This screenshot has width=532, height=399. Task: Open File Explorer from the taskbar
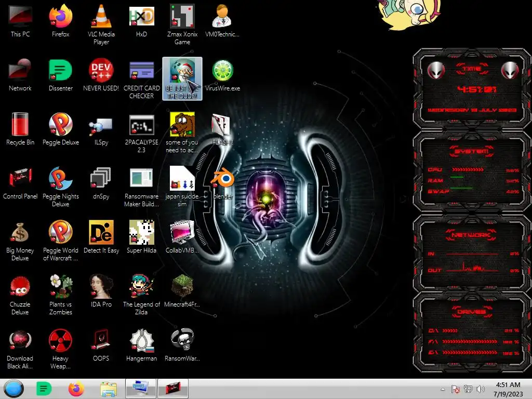point(109,389)
